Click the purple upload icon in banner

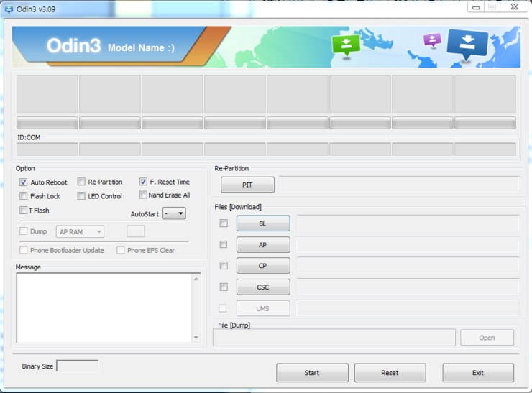point(432,40)
